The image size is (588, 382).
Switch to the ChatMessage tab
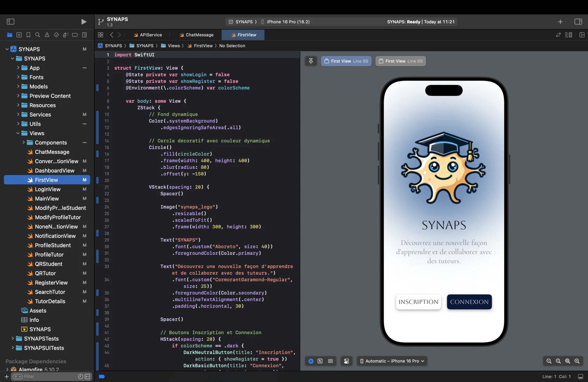coord(196,35)
